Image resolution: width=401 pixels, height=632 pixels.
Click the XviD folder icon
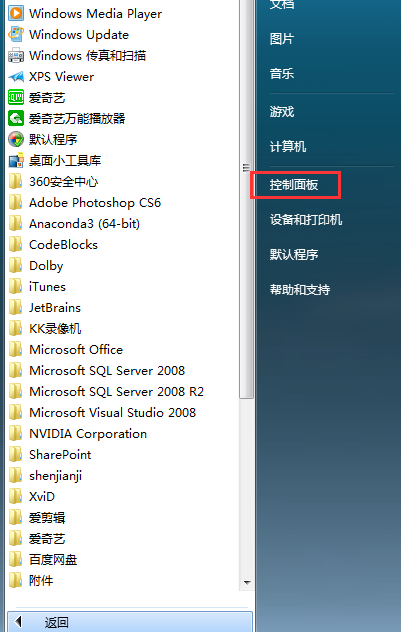[16, 496]
